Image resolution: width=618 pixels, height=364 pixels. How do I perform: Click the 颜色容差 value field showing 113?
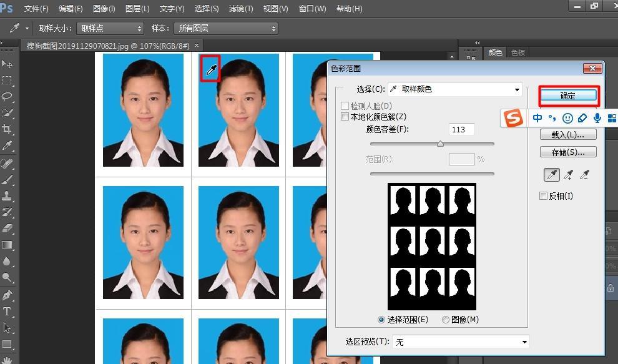[461, 129]
